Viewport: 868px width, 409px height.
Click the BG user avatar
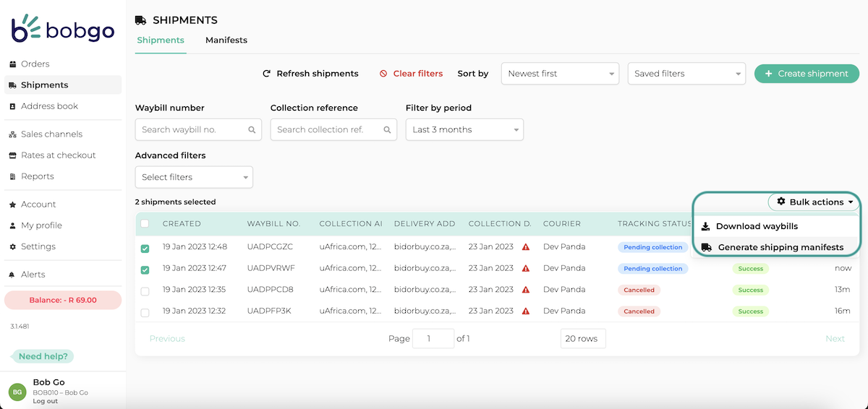(17, 391)
